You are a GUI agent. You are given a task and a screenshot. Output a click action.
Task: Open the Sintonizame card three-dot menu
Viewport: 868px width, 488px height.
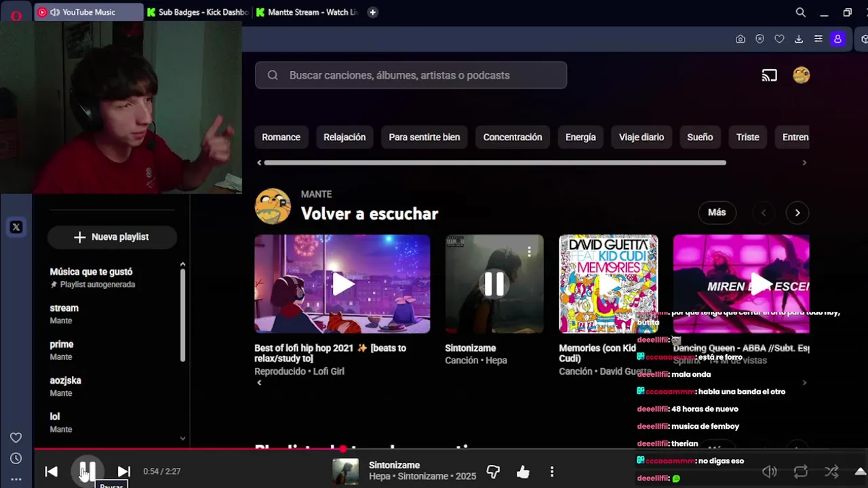click(x=529, y=251)
